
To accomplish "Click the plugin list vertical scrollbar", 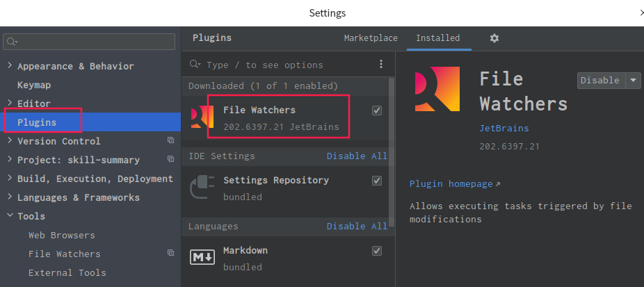I will tap(392, 152).
